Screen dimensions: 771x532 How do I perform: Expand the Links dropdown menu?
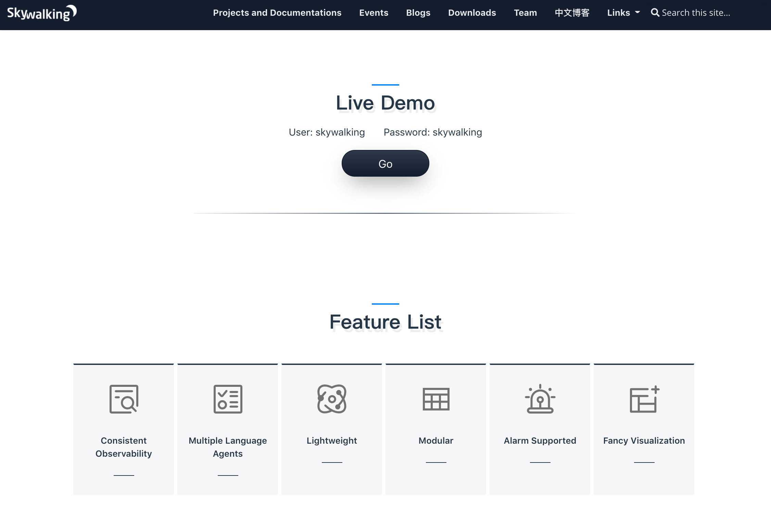click(x=623, y=13)
